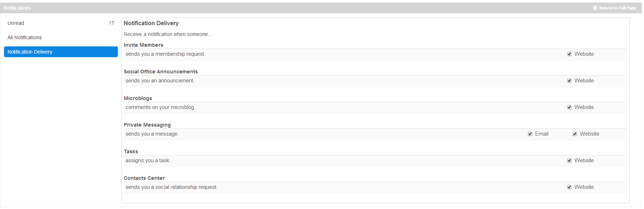Click the unread count badge showing 17
Screen dimensions: 644x209
pos(111,23)
